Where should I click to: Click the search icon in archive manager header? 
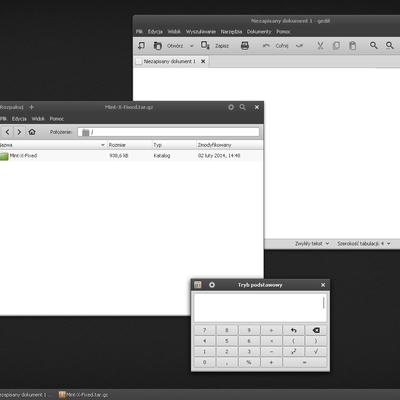coord(243,107)
